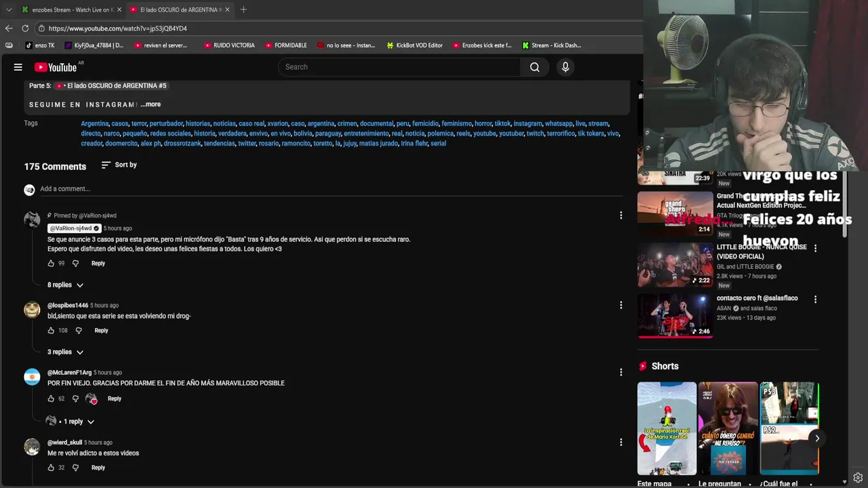The image size is (868, 488).
Task: Open McLarenF1Arg Argentina flag avatar
Action: (32, 377)
